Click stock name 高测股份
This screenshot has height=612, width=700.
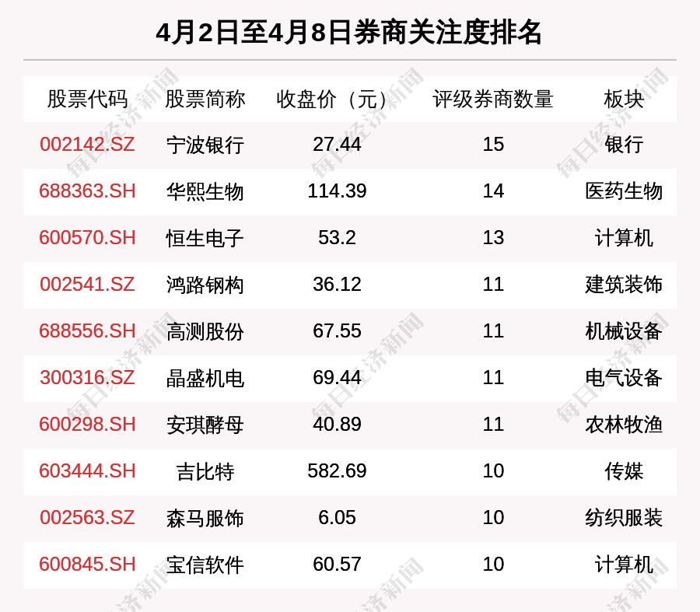205,332
